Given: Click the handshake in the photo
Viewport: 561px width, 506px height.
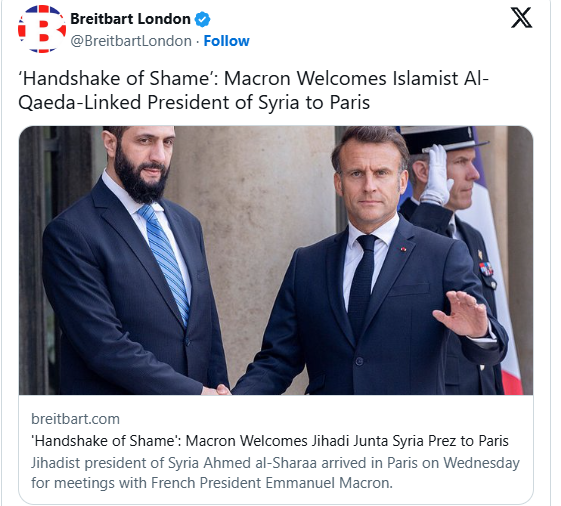Looking at the screenshot, I should pos(218,389).
